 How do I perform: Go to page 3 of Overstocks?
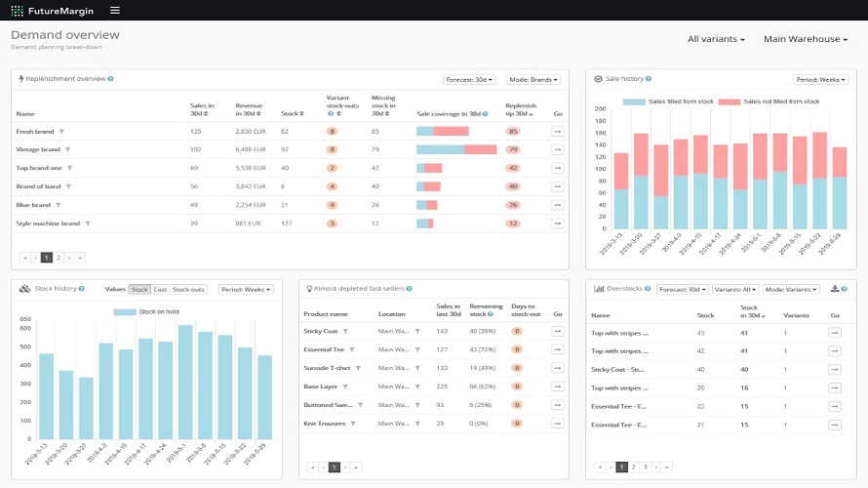pyautogui.click(x=645, y=467)
